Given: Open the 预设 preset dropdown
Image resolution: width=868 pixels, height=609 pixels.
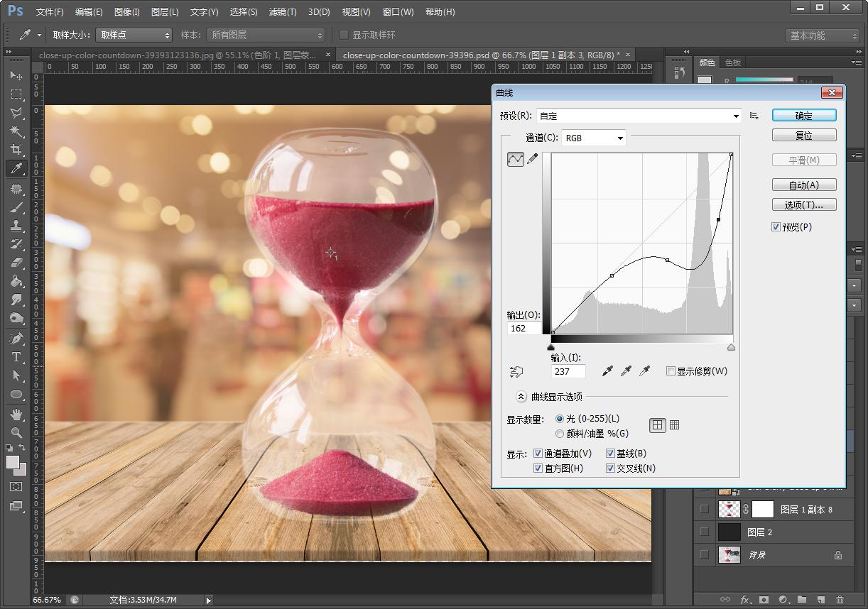Looking at the screenshot, I should click(639, 116).
